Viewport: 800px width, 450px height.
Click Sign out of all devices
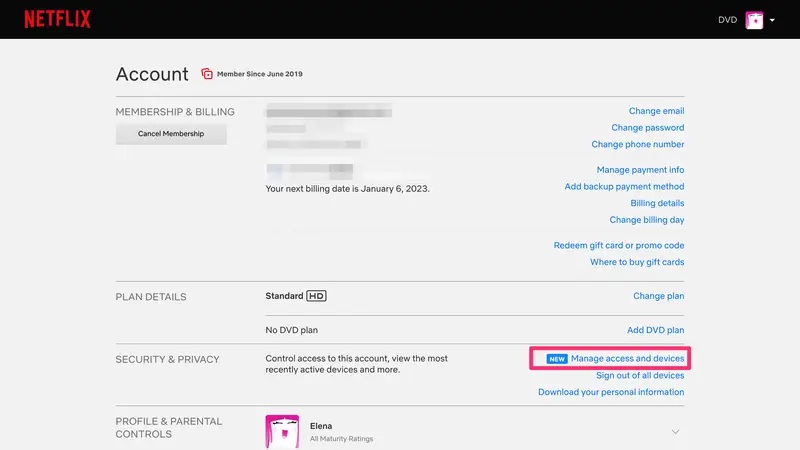(x=640, y=376)
